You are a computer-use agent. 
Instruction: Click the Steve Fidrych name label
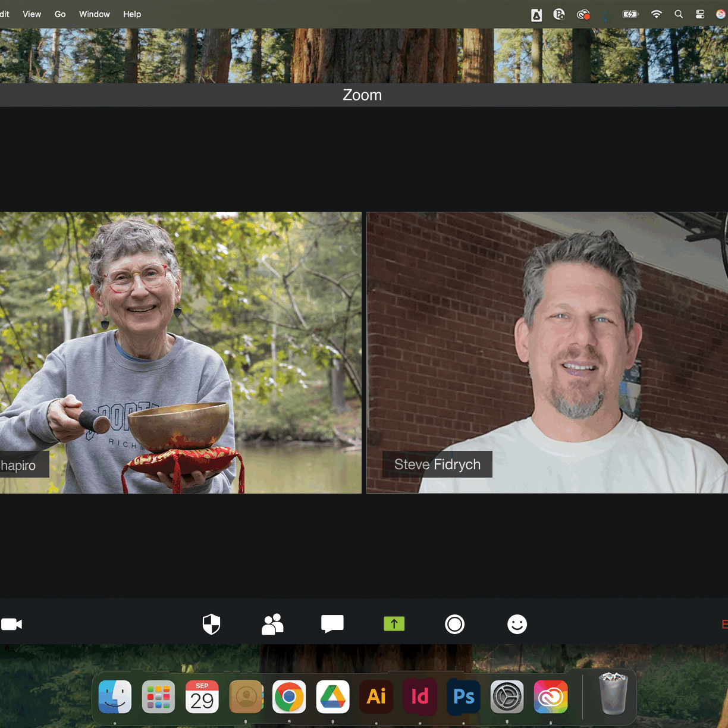[x=437, y=465]
